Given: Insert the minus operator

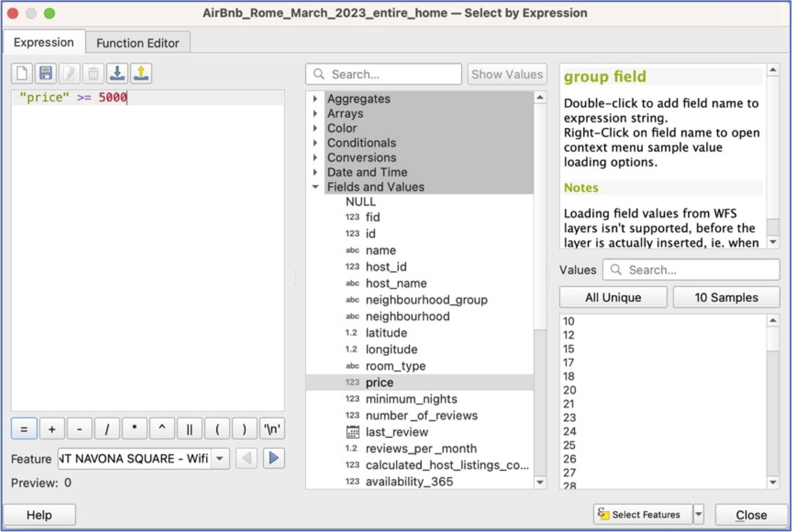Looking at the screenshot, I should click(x=79, y=429).
